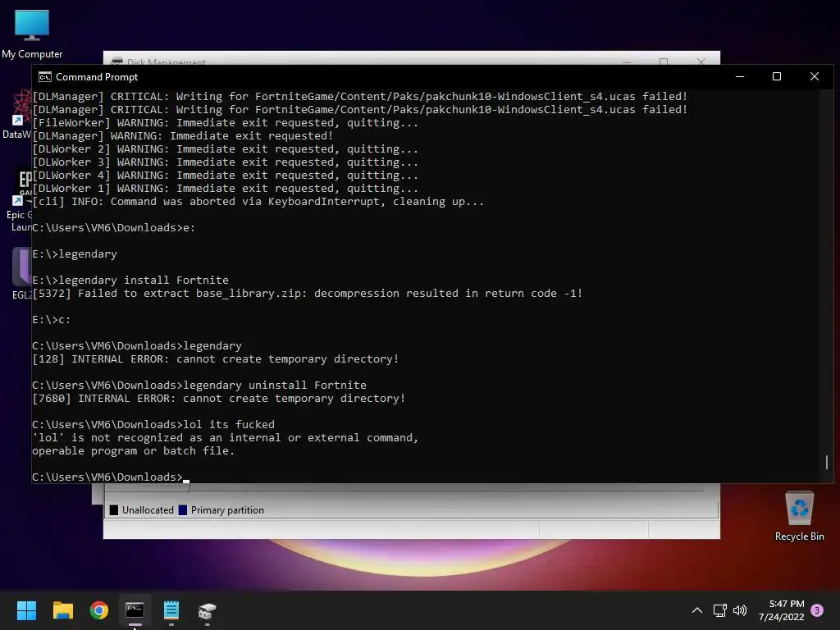Click the Command Prompt title bar icon
The image size is (840, 630).
[x=45, y=77]
